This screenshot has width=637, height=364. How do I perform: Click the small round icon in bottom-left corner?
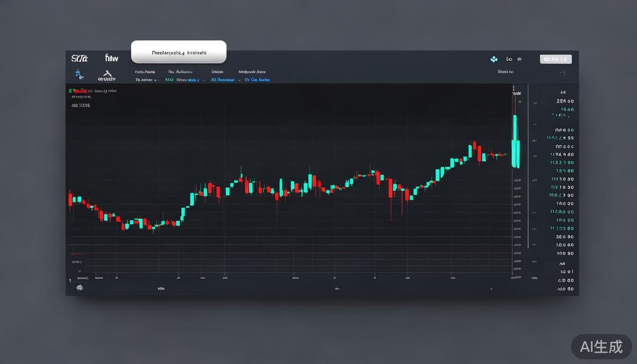click(x=80, y=287)
